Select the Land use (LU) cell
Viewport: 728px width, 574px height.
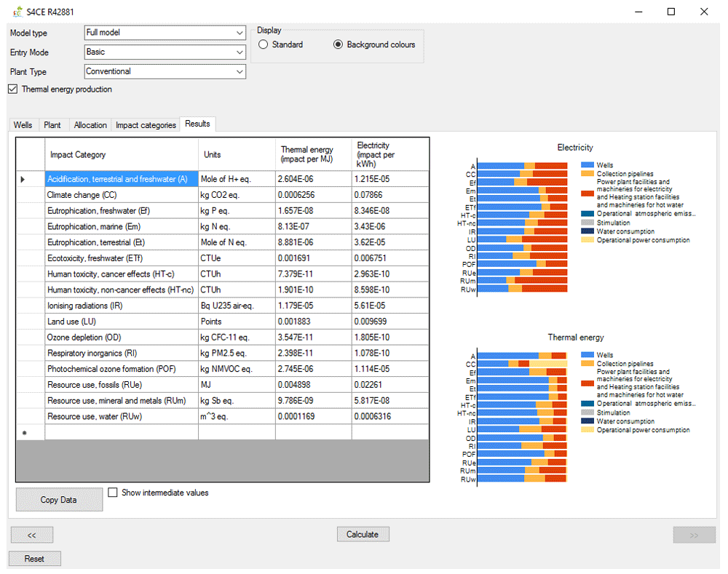121,321
